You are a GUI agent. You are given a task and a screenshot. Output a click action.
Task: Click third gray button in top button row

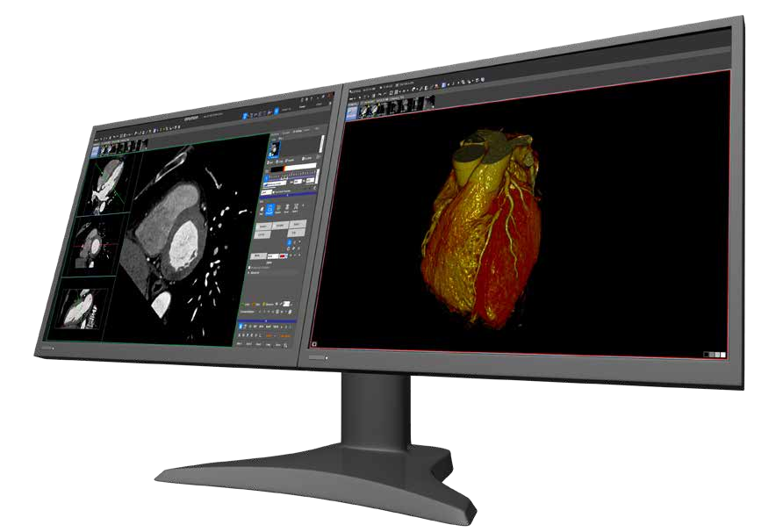(x=298, y=224)
